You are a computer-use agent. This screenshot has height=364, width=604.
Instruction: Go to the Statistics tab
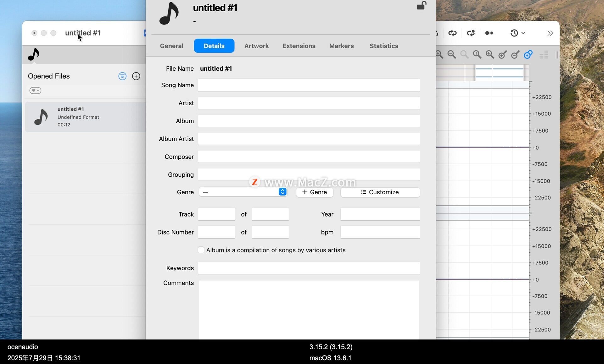(x=384, y=46)
